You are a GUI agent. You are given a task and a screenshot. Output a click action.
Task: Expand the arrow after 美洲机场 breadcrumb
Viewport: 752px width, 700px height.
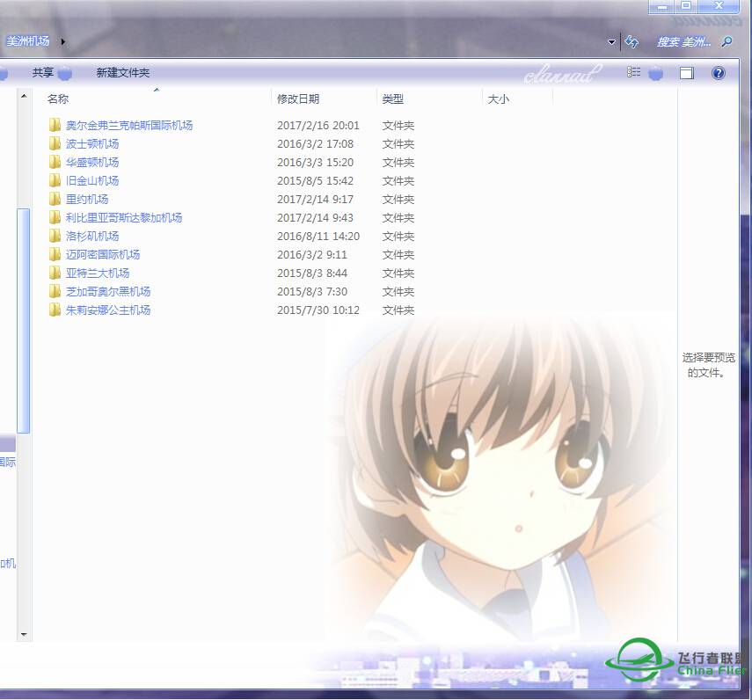coord(63,41)
